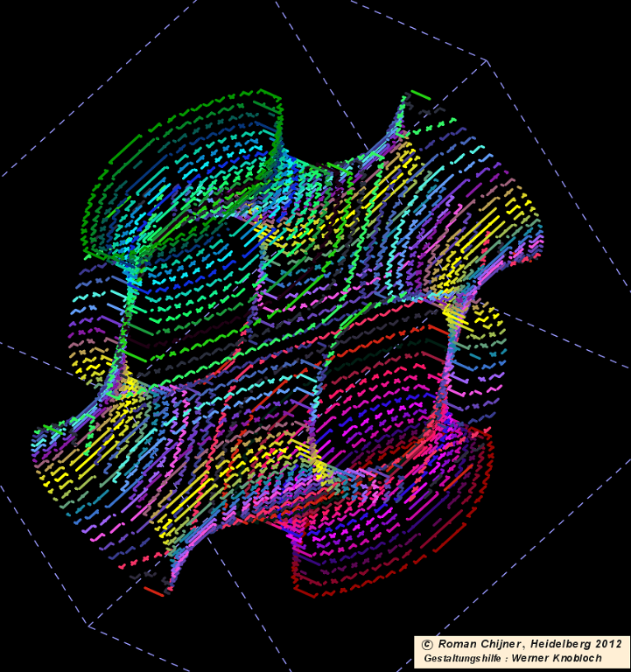631x672 pixels.
Task: Click the red line segment at the bottom-left tip
Action: 154,591
